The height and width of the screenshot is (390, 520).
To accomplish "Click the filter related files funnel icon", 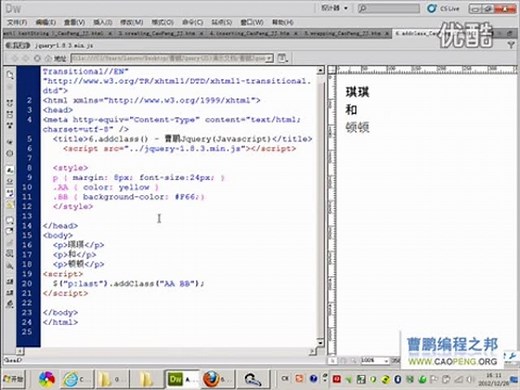I will click(x=511, y=45).
